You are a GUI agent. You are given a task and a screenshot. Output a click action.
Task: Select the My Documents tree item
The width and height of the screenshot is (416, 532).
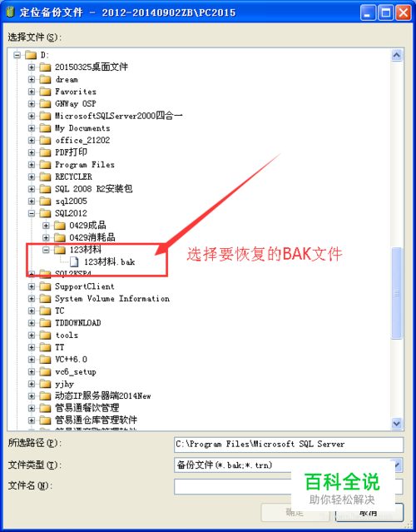[x=82, y=128]
